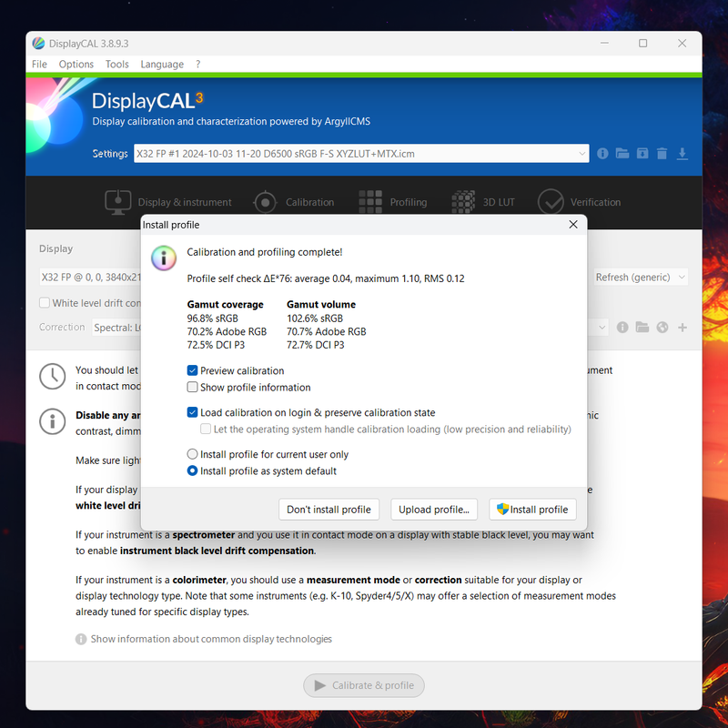Click the info icon beside Disable any

pyautogui.click(x=52, y=421)
